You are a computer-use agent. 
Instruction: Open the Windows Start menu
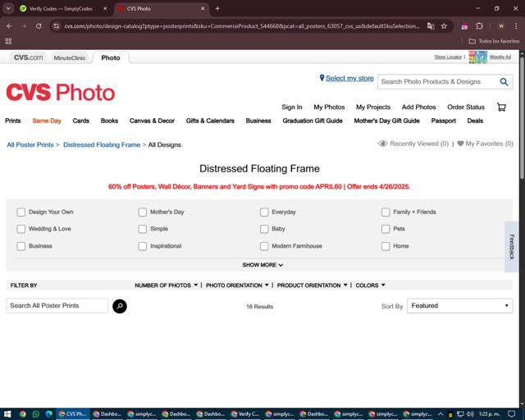point(7,414)
